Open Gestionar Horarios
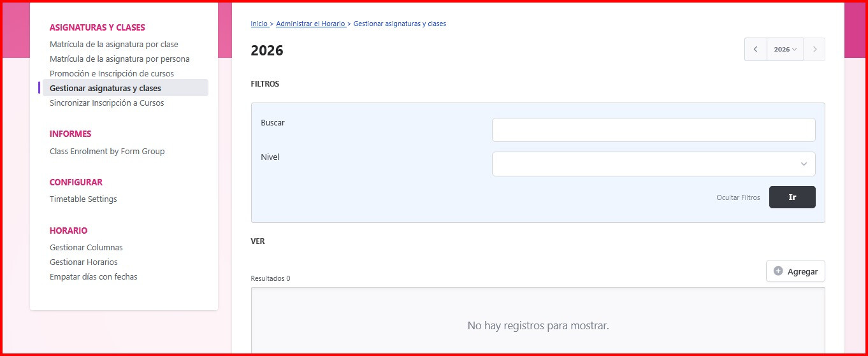 [x=83, y=262]
